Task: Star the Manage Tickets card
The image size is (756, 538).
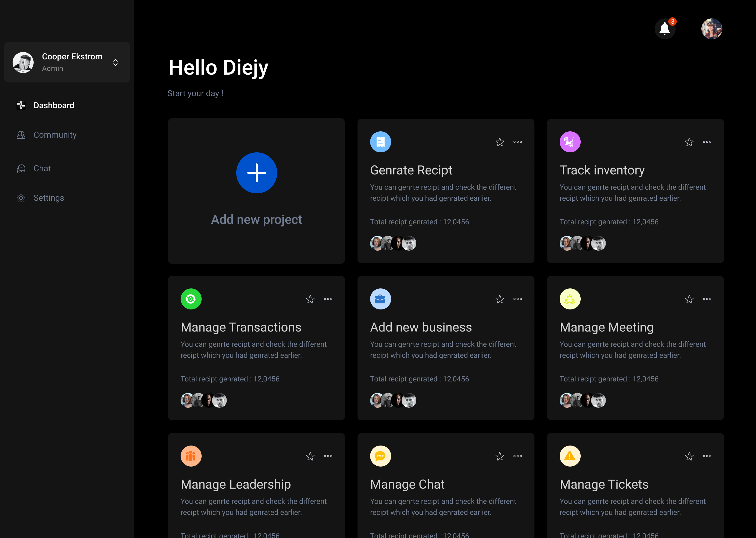Action: [689, 456]
